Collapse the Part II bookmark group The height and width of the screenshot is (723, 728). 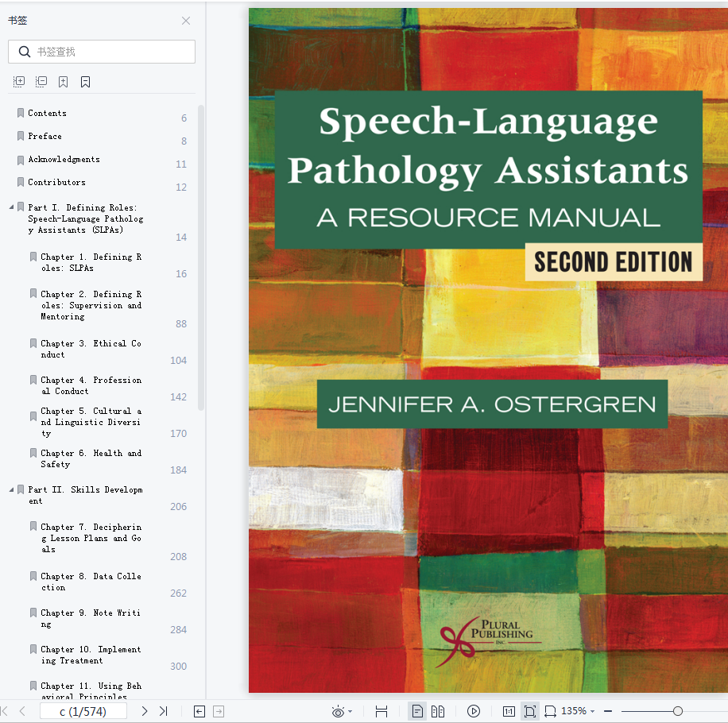coord(12,489)
